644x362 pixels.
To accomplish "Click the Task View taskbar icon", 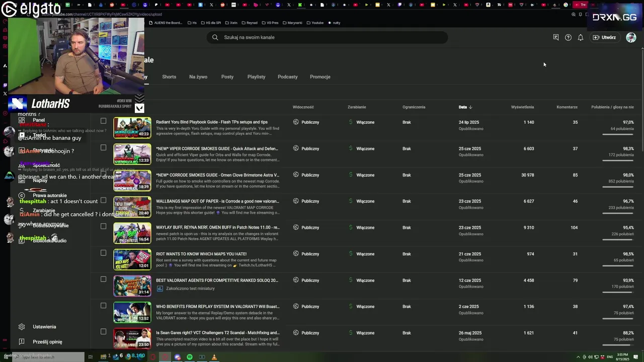I will (91, 357).
